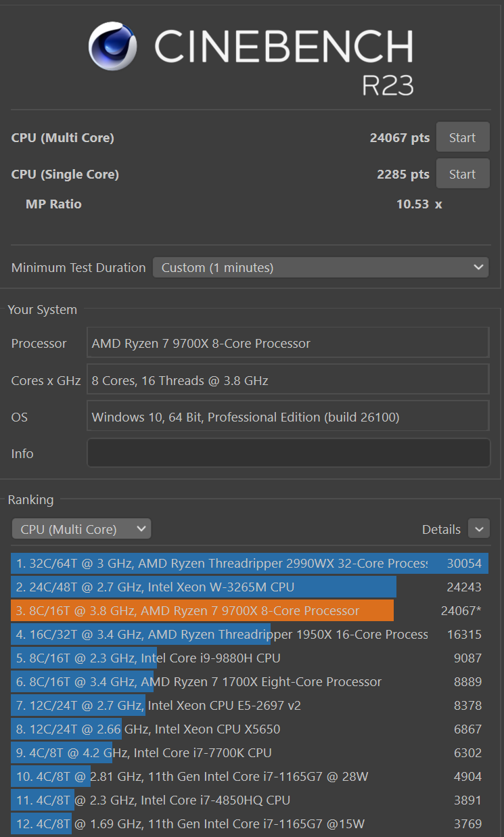Click the Cores x GHz field
This screenshot has width=504, height=837.
[x=288, y=380]
